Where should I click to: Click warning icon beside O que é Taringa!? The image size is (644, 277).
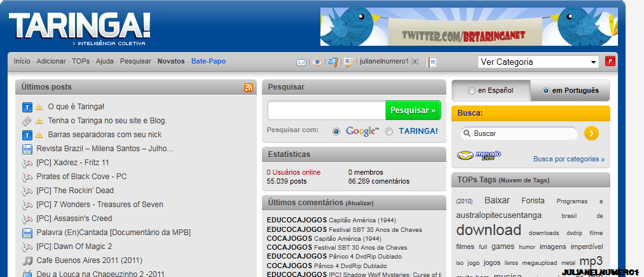point(39,107)
